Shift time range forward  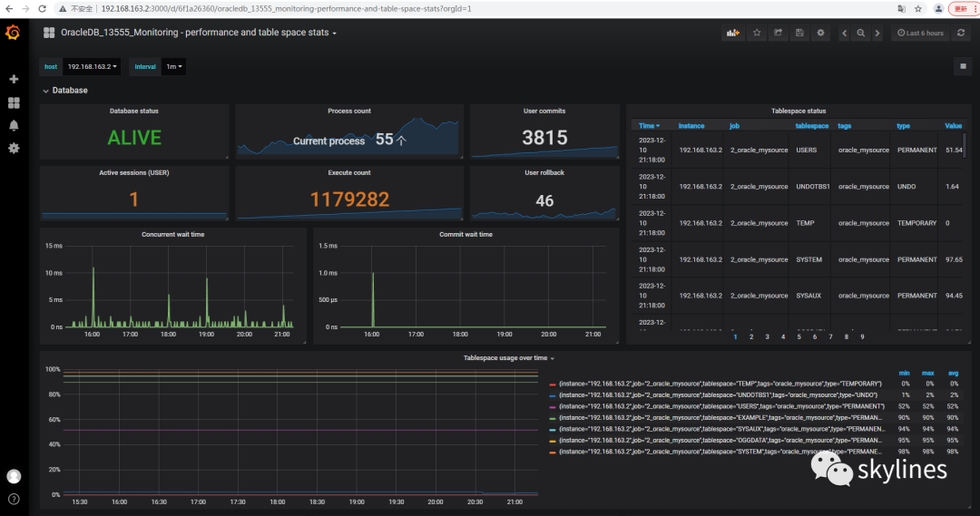point(877,34)
